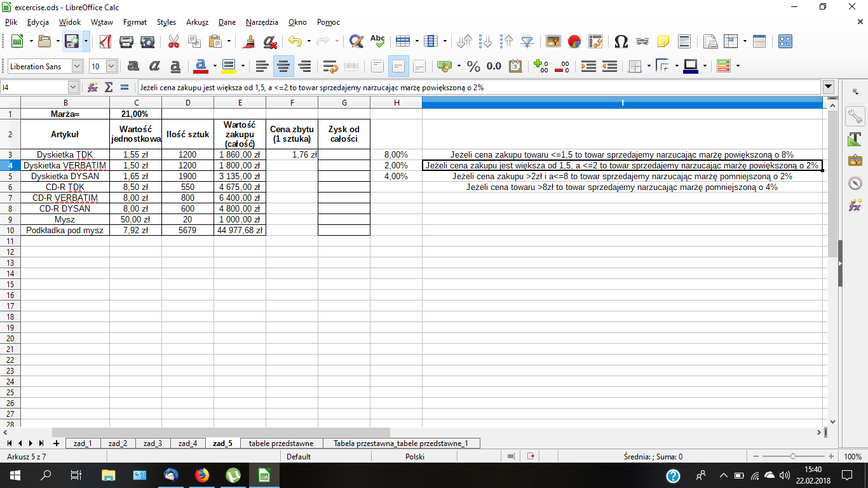
Task: Open the sidebar Gallery icon
Action: point(855,161)
